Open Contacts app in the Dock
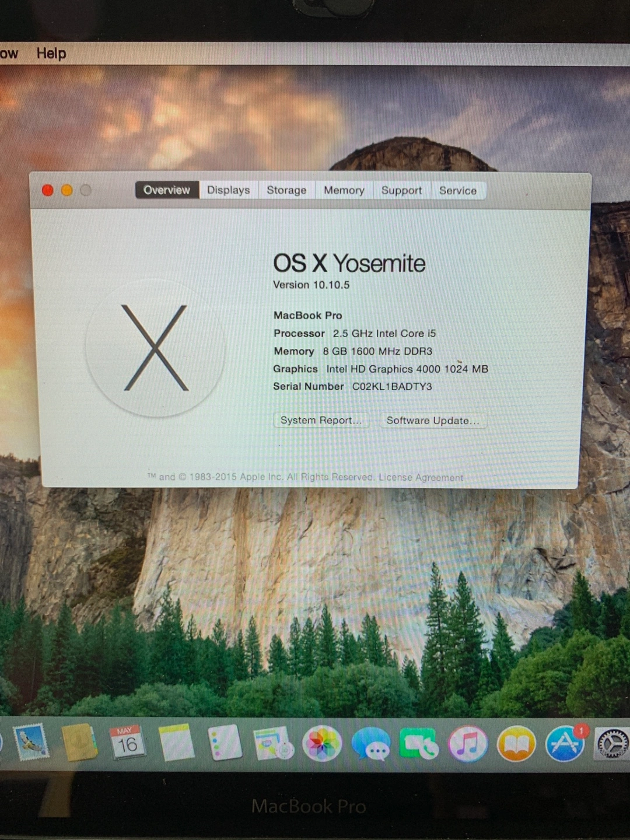Image resolution: width=630 pixels, height=840 pixels. click(x=79, y=742)
